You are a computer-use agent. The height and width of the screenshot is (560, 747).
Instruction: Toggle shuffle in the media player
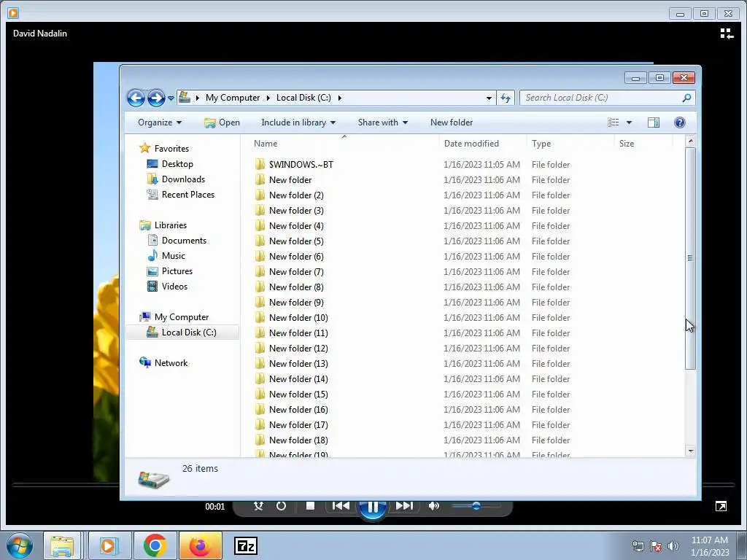[258, 506]
